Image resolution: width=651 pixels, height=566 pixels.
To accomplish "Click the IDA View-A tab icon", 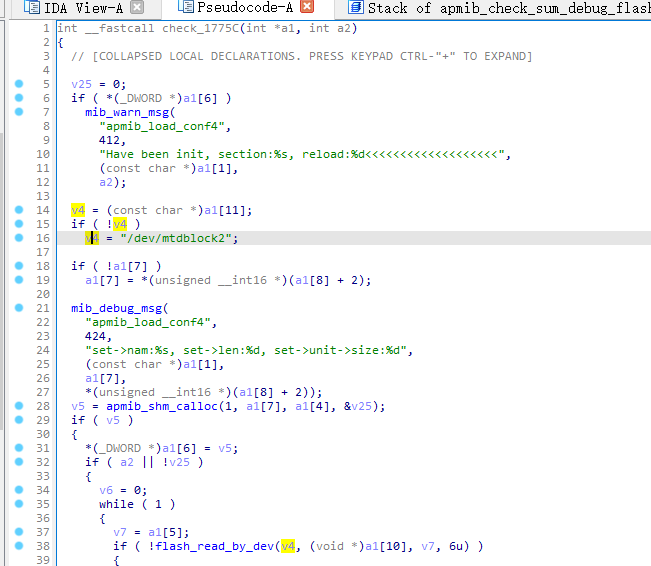I will (32, 7).
